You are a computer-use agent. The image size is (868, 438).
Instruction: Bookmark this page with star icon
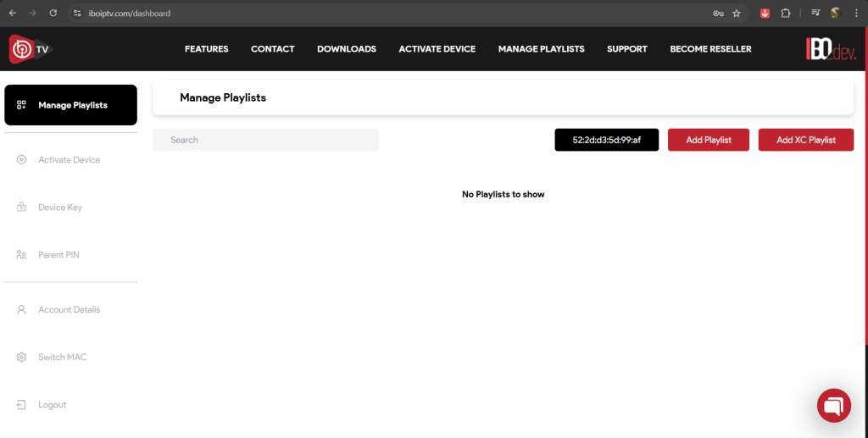coord(737,14)
